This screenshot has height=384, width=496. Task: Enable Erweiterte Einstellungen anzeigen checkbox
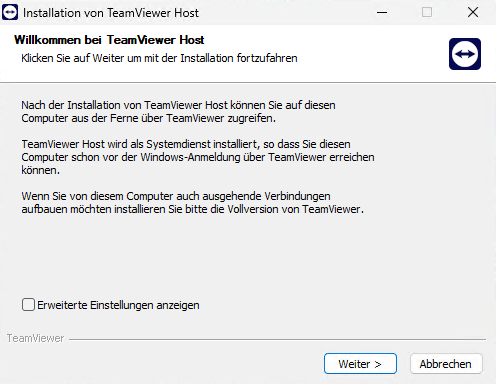(x=28, y=305)
